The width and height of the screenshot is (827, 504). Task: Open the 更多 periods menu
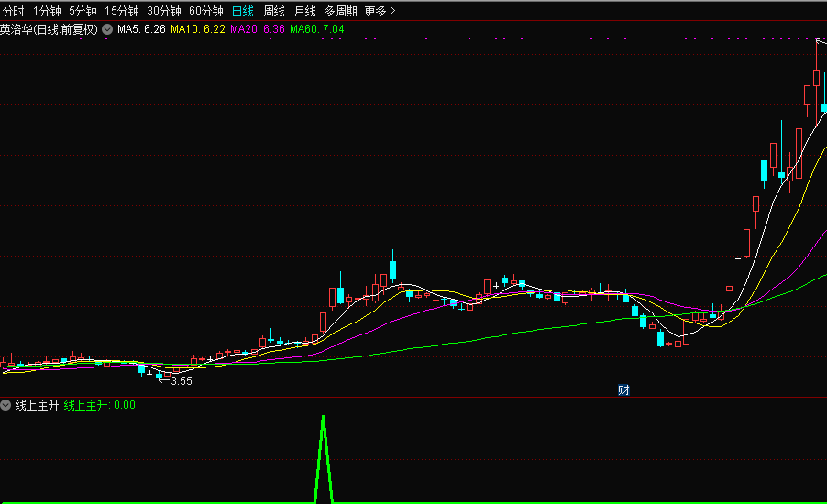tap(380, 11)
